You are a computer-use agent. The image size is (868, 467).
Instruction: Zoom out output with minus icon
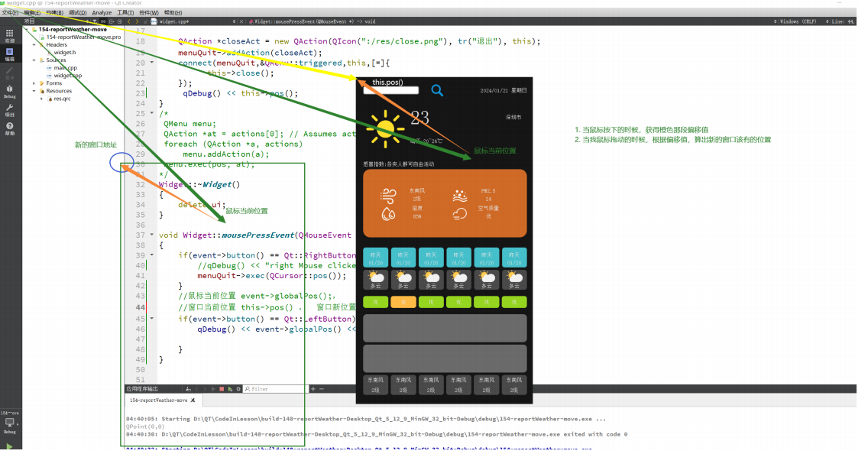[x=321, y=389]
